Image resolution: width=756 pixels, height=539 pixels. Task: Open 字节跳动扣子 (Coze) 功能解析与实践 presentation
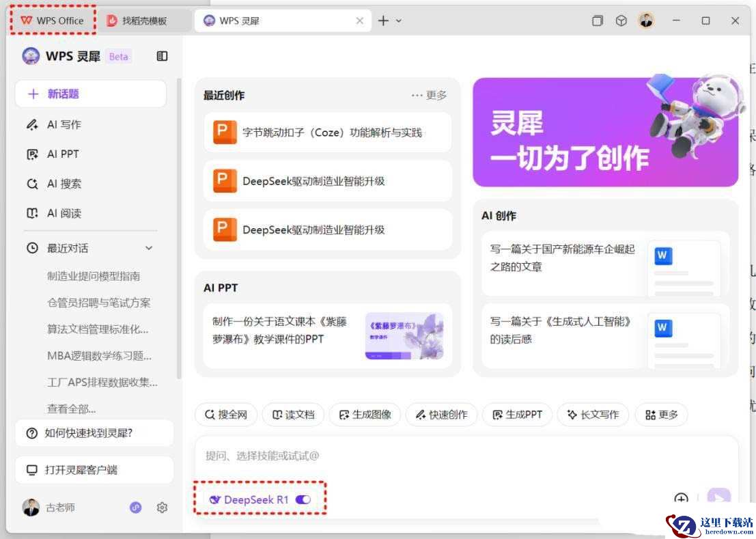(328, 133)
